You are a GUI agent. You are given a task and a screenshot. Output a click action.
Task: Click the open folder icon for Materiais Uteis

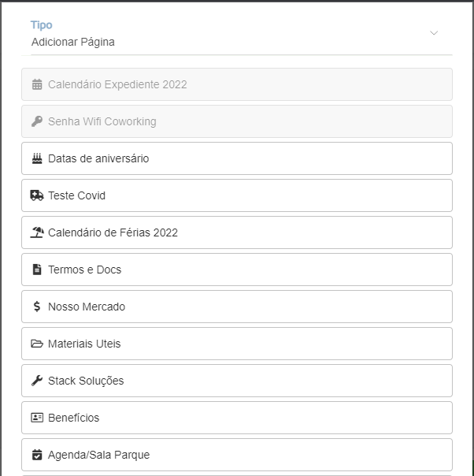37,344
